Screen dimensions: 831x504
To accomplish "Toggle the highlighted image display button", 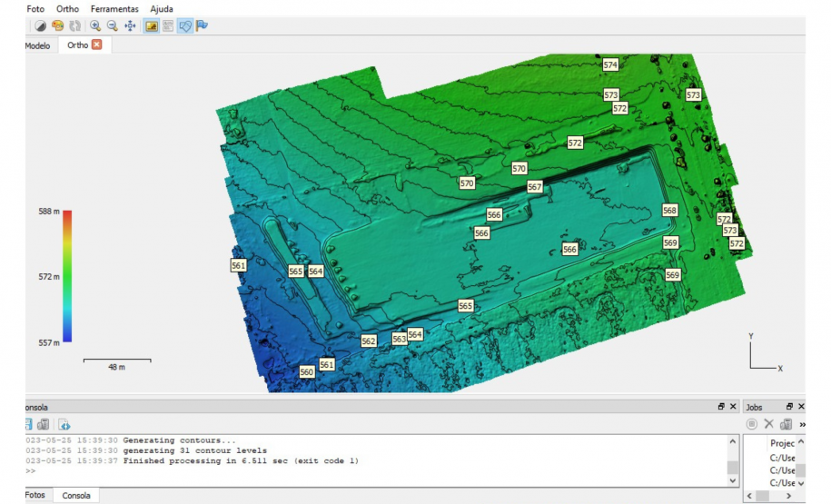I will 152,26.
